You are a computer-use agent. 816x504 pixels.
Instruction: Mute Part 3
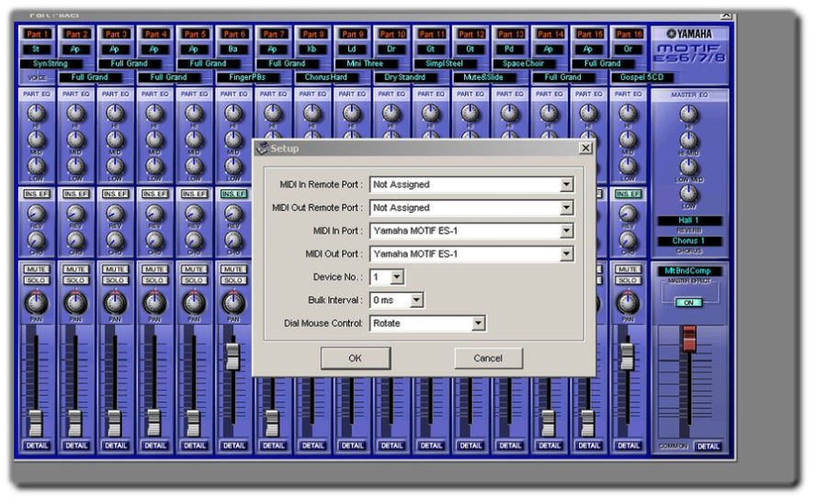(x=115, y=269)
